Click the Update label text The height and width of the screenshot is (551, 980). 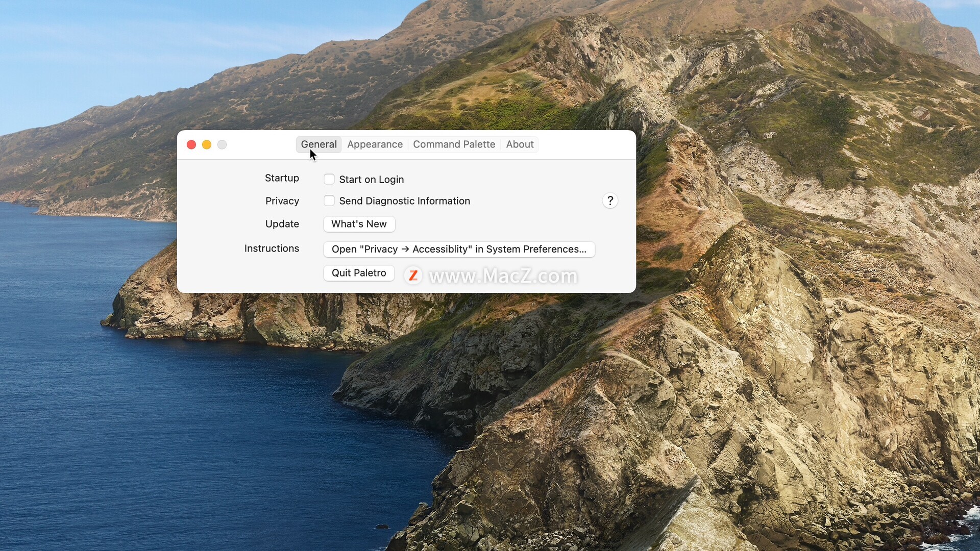coord(282,224)
